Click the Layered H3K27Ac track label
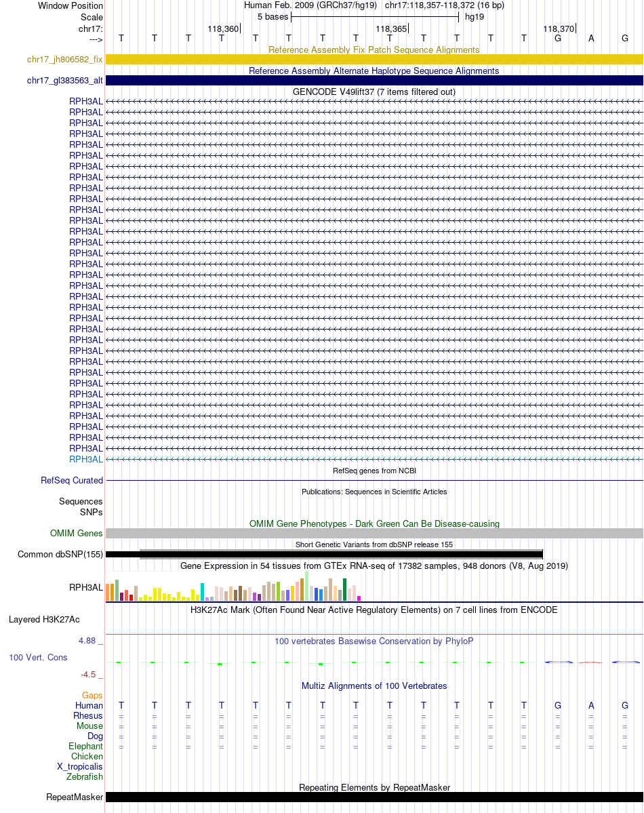This screenshot has width=644, height=813. [x=44, y=620]
